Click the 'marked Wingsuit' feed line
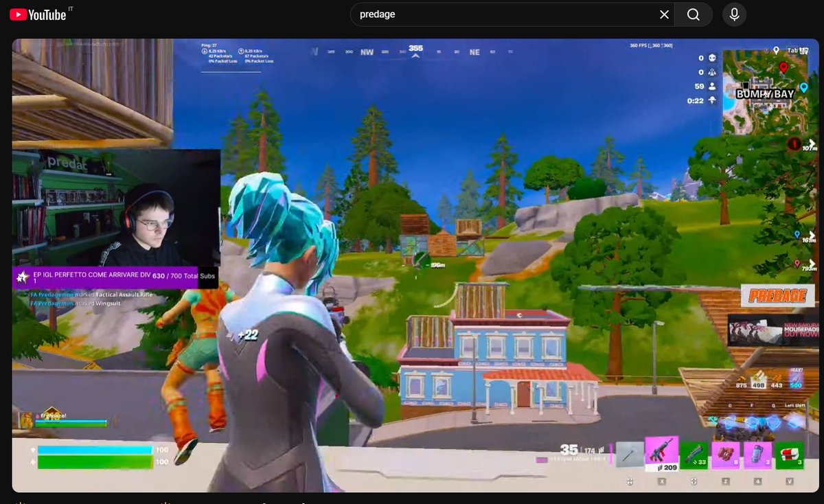This screenshot has height=504, width=824. [75, 303]
